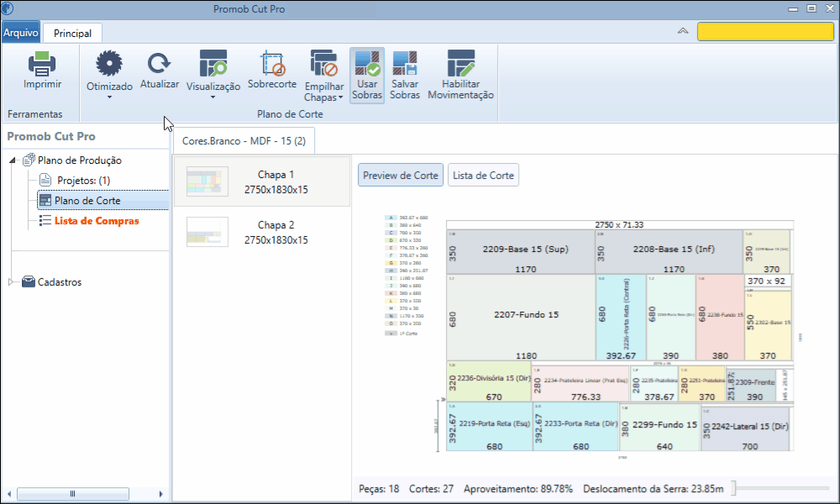
Task: Click the Projetos document icon
Action: (45, 180)
